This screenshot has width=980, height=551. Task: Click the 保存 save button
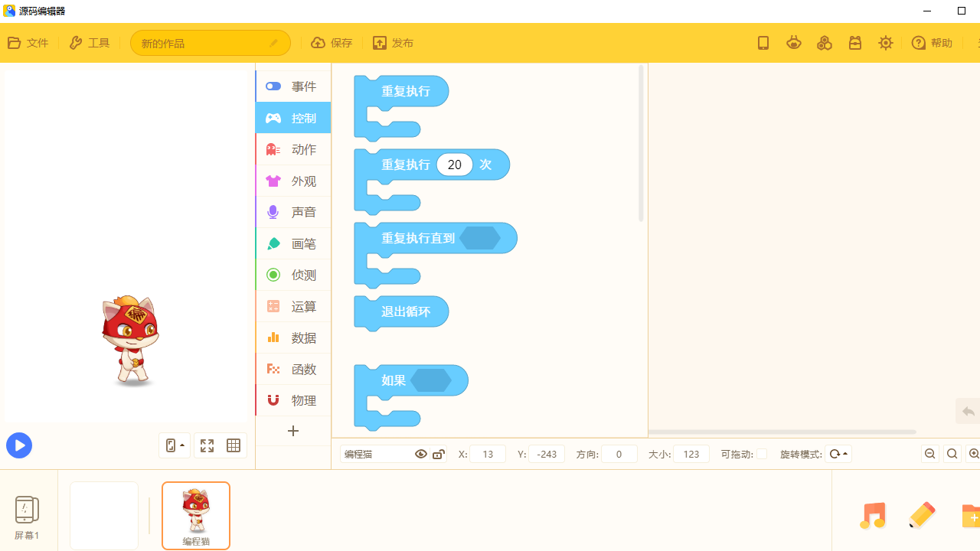(332, 43)
